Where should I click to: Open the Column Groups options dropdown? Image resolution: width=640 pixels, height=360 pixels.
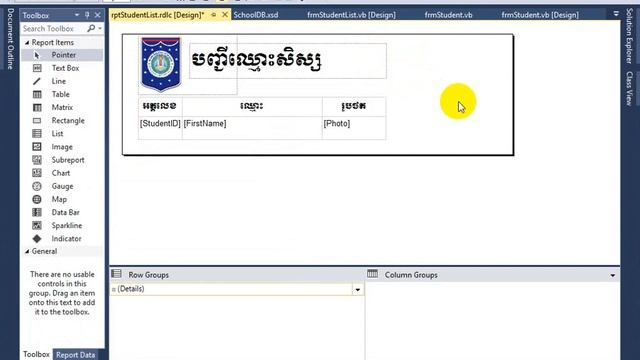(613, 276)
